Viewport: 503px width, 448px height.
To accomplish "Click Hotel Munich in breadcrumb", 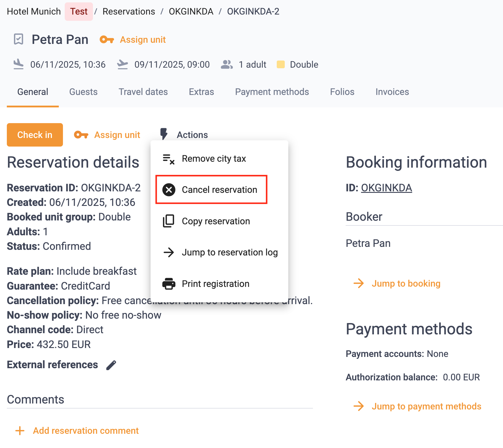I will tap(34, 11).
